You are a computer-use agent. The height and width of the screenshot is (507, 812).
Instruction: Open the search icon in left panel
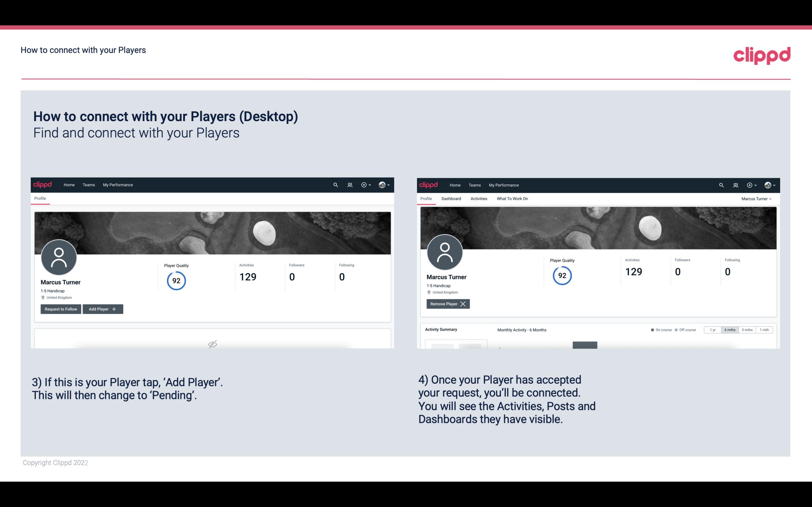(x=335, y=184)
